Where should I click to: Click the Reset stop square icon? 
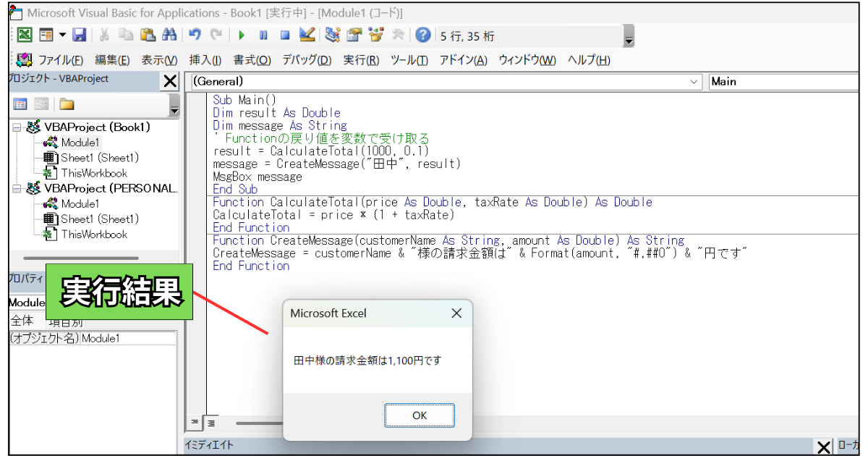click(x=285, y=35)
